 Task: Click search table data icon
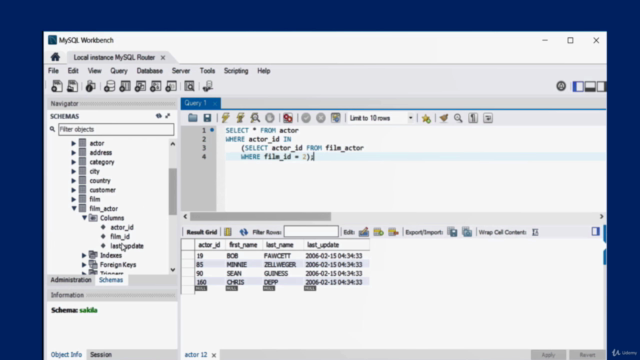pos(189,86)
